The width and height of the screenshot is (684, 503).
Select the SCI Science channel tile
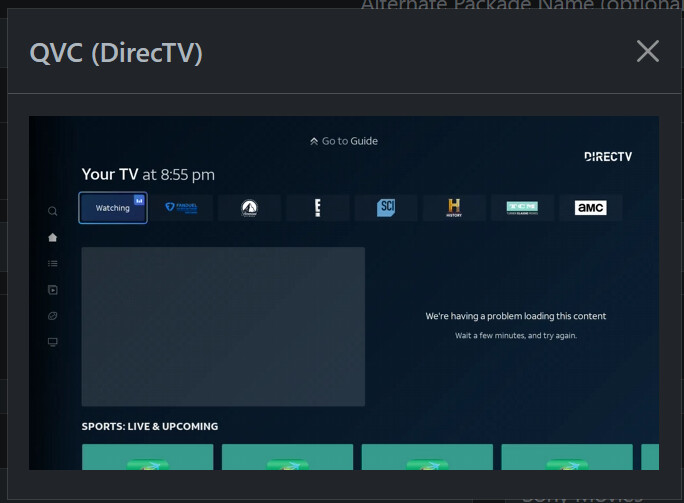click(385, 208)
